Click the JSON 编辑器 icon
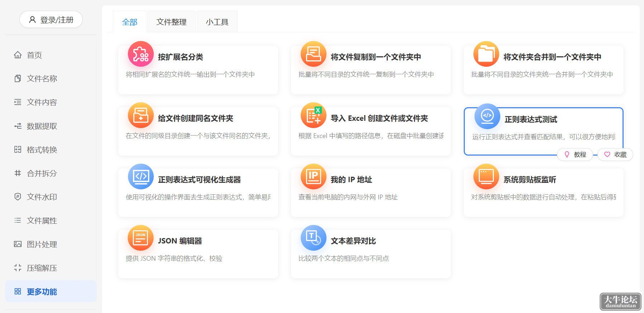Viewport: 644px width, 313px height. tap(141, 238)
